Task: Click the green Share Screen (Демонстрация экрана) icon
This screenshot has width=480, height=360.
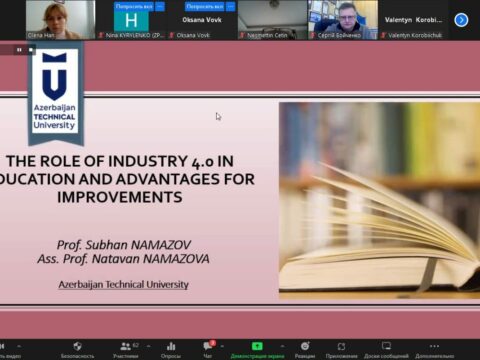Action: coord(257,346)
